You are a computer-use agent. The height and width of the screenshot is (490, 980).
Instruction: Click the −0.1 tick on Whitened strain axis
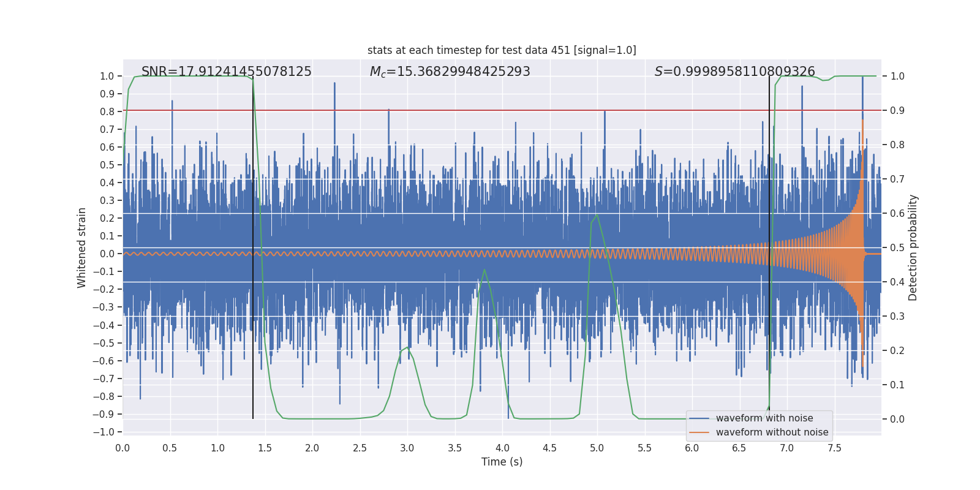104,271
